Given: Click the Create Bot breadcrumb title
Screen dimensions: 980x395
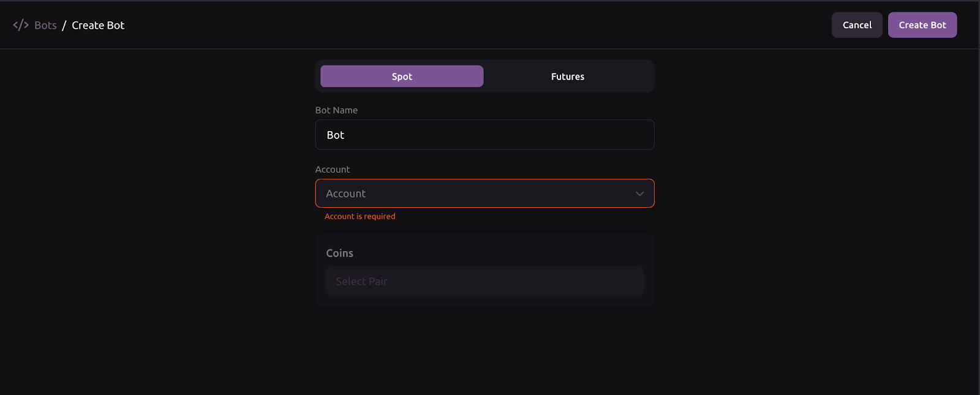Looking at the screenshot, I should 98,25.
